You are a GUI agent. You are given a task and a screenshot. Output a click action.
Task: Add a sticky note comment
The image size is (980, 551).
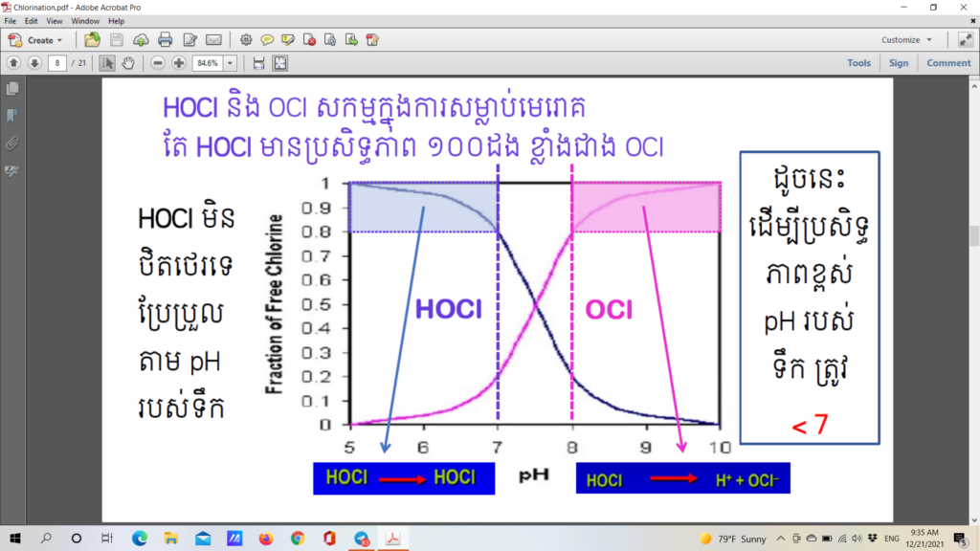tap(267, 40)
